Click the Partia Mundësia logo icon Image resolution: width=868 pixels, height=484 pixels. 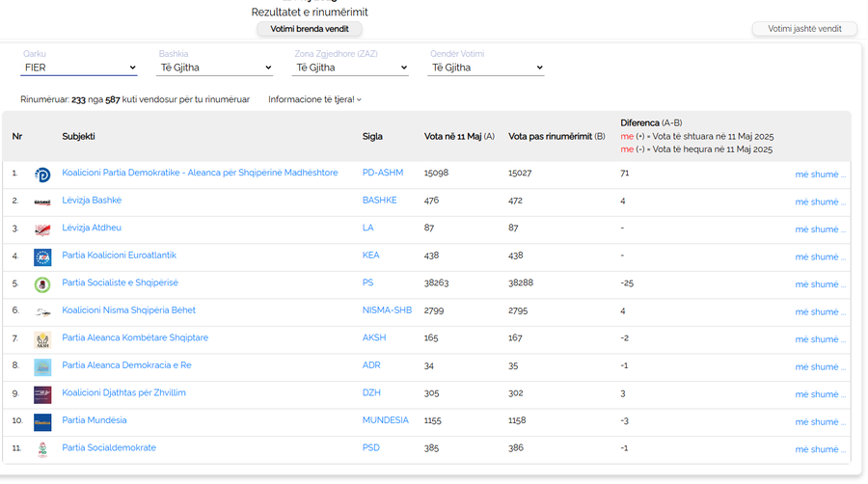tap(42, 422)
